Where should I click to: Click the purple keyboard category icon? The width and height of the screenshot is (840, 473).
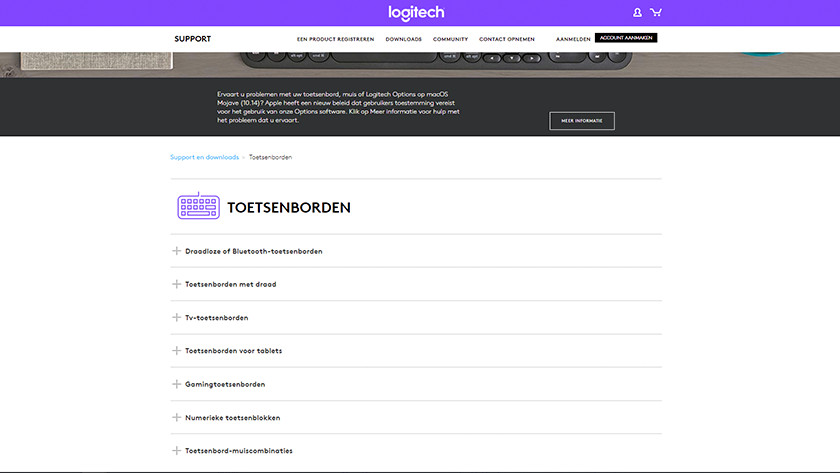(x=198, y=206)
